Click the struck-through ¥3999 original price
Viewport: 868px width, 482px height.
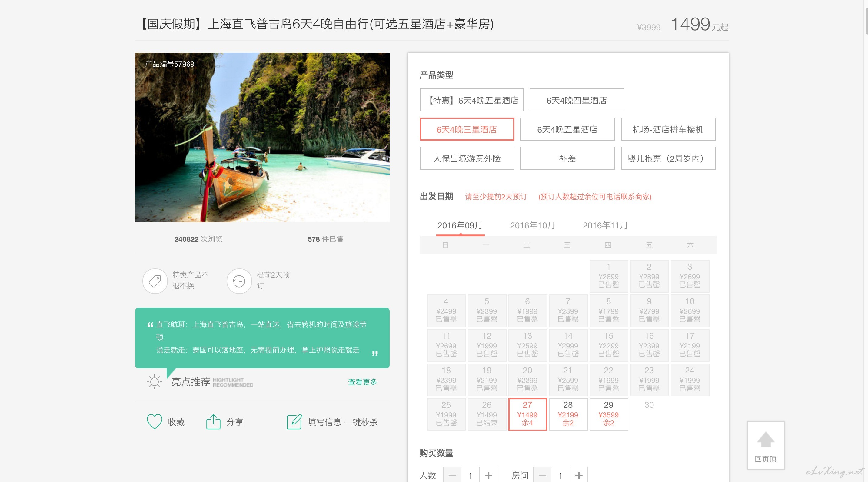pyautogui.click(x=649, y=27)
